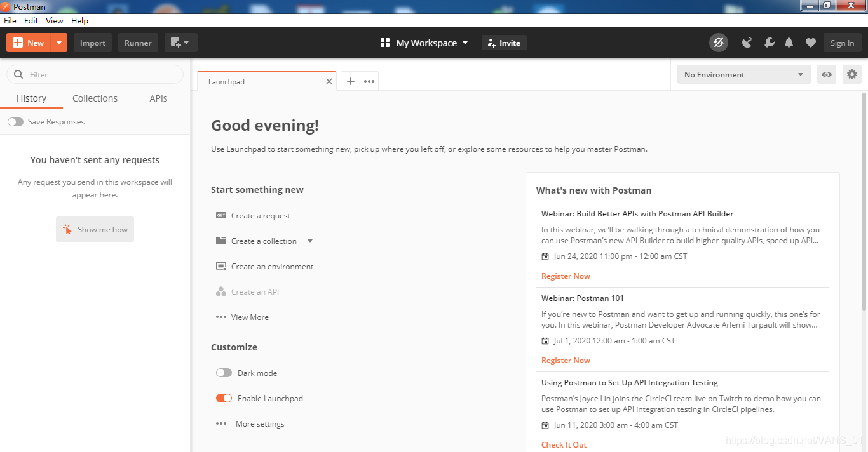Open new window dropdown icon in toolbar
This screenshot has height=452, width=868.
pyautogui.click(x=180, y=43)
